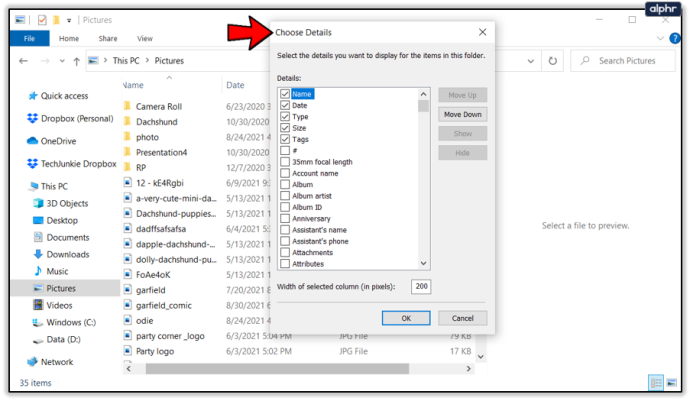Viewport: 690px width, 401px height.
Task: Click the Documents icon in navigation pane
Action: [x=38, y=237]
